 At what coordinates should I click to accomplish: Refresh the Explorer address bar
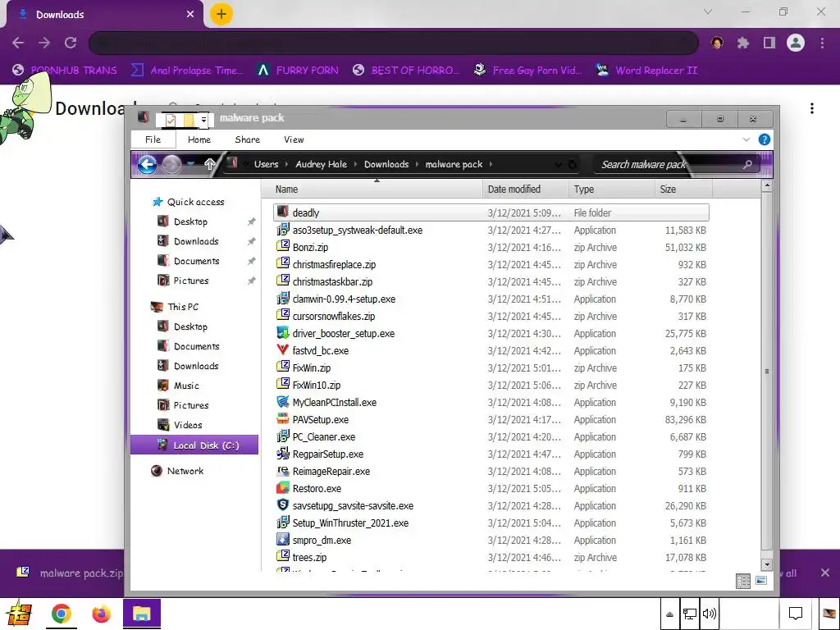pyautogui.click(x=572, y=164)
